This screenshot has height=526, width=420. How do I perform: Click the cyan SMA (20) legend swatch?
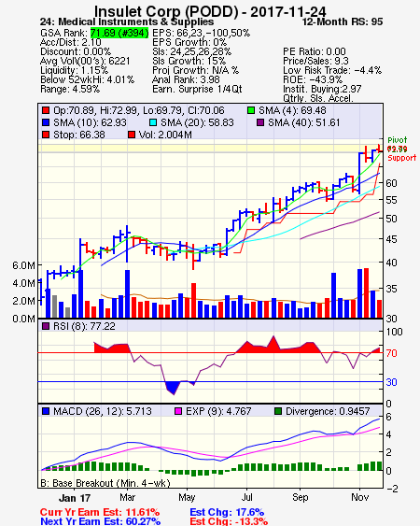coord(153,122)
